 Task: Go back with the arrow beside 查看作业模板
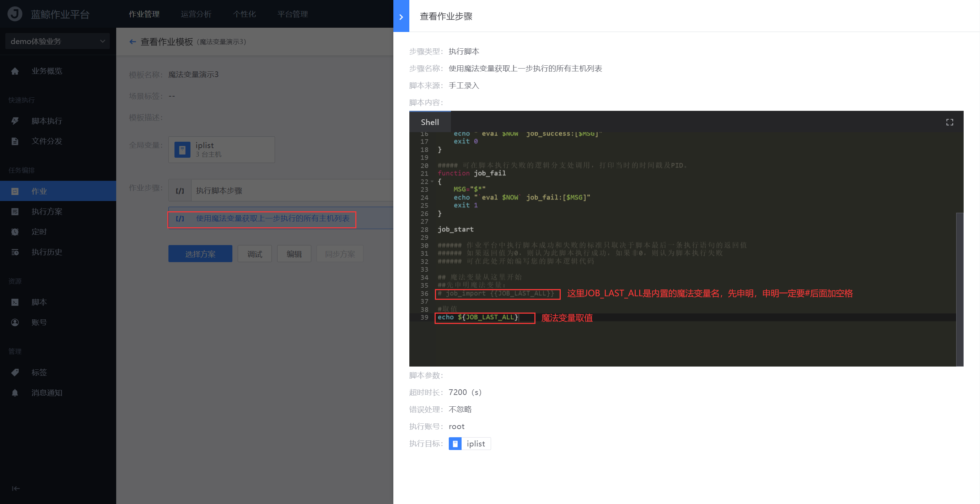[133, 42]
